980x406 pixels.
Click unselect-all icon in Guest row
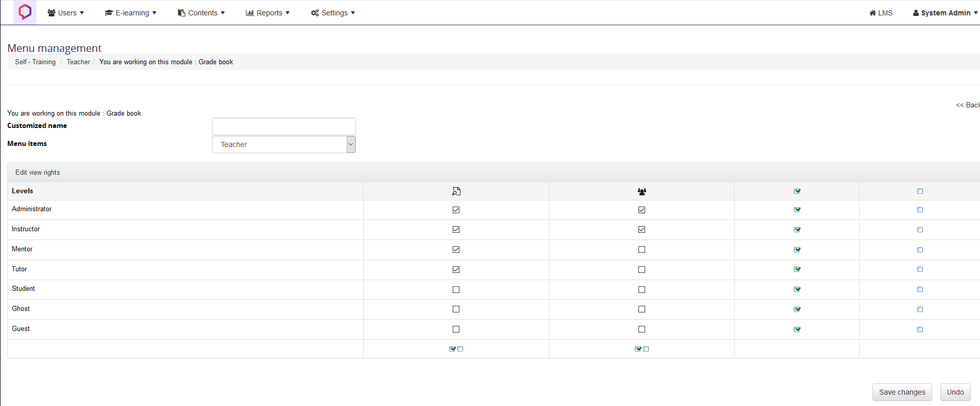point(920,329)
